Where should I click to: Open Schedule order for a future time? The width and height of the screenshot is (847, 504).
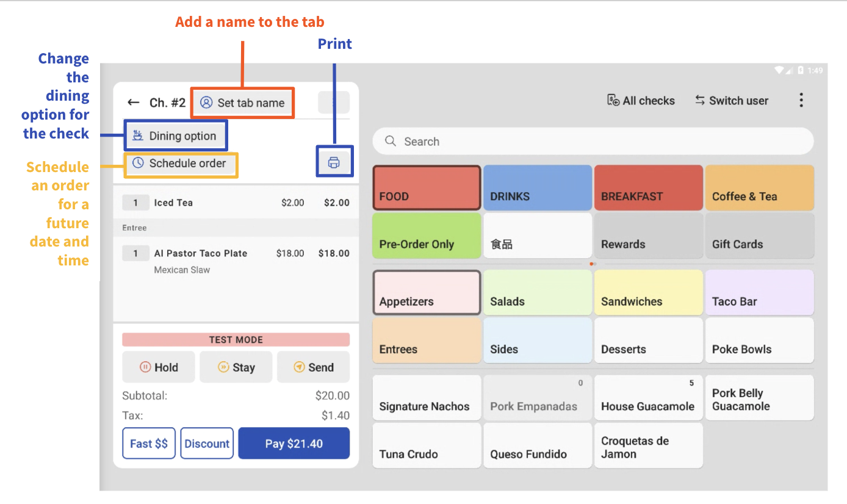pyautogui.click(x=181, y=164)
